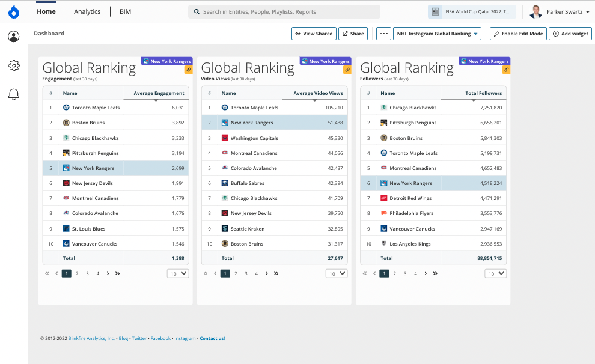Click the Name column header in Followers table
This screenshot has height=364, width=595.
pyautogui.click(x=388, y=93)
